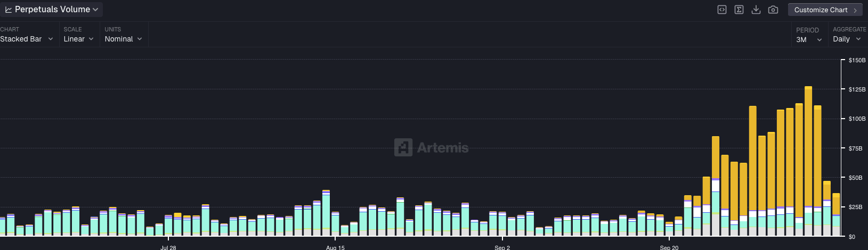Click the $100B y-axis label
Viewport: 868px width, 250px height.
tap(857, 119)
